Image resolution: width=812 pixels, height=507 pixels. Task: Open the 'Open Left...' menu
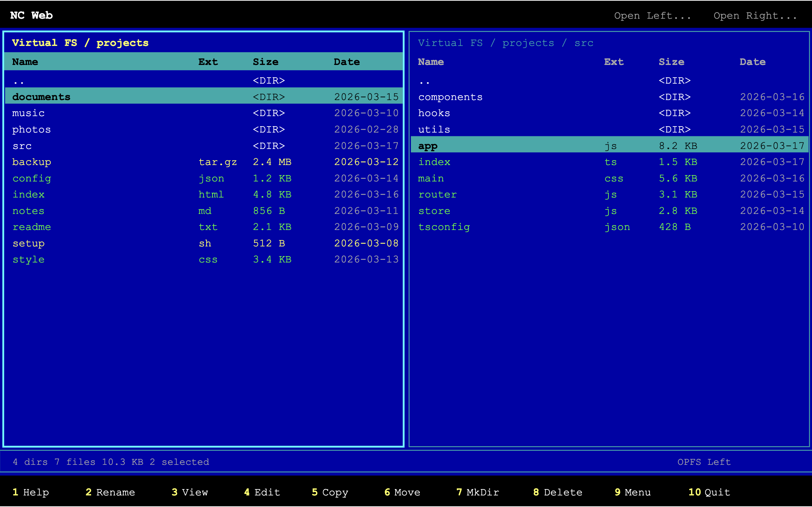652,16
